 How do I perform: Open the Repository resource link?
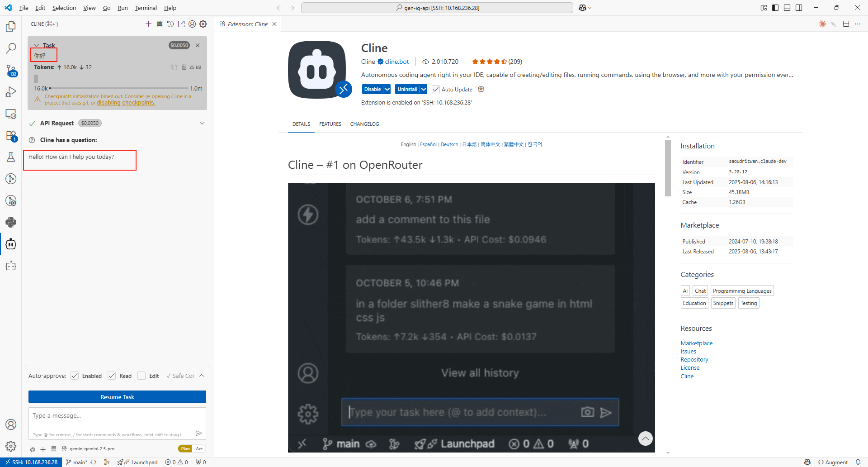[x=694, y=360]
